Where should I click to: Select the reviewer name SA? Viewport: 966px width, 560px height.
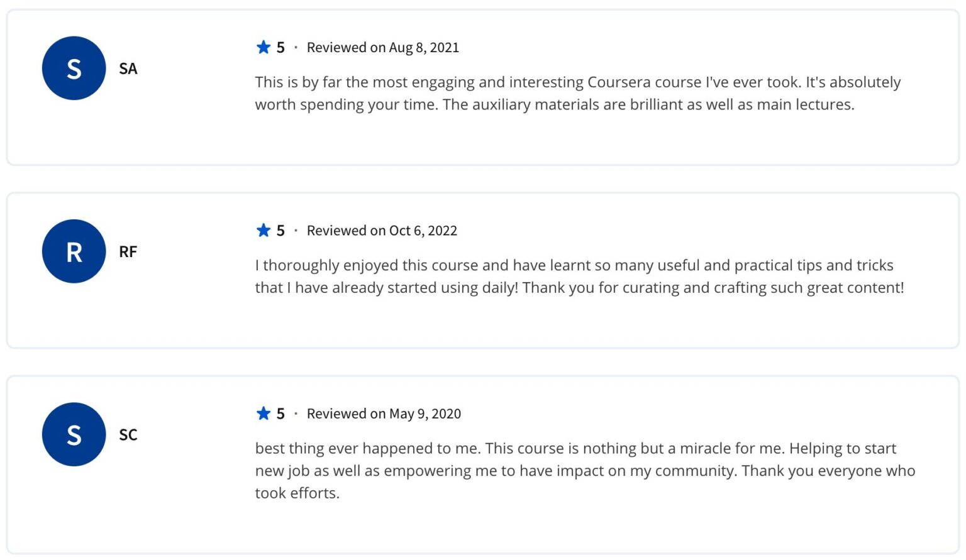point(128,69)
